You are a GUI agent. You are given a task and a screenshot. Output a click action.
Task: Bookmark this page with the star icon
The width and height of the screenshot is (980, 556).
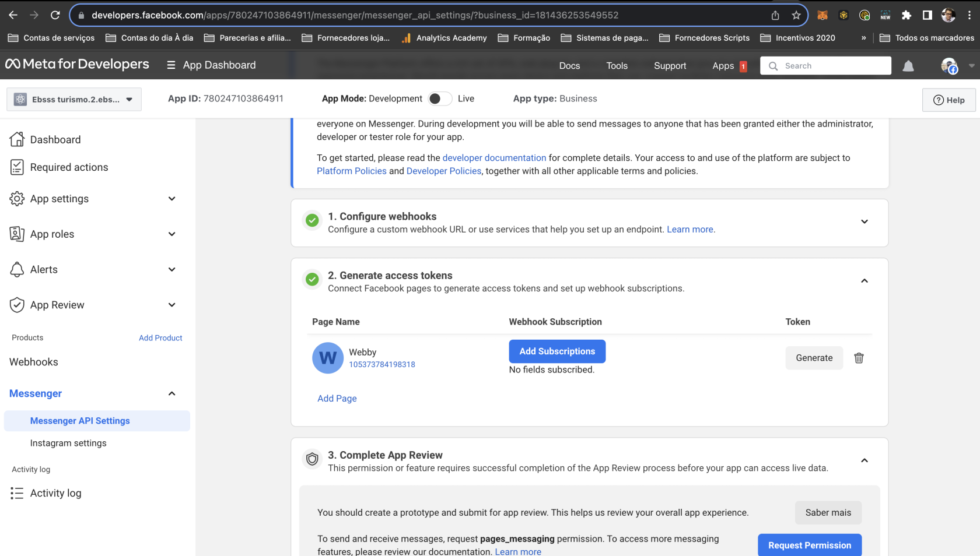pyautogui.click(x=796, y=15)
